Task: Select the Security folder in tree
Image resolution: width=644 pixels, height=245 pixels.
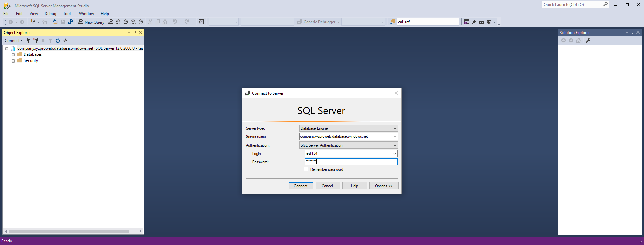Action: tap(28, 60)
